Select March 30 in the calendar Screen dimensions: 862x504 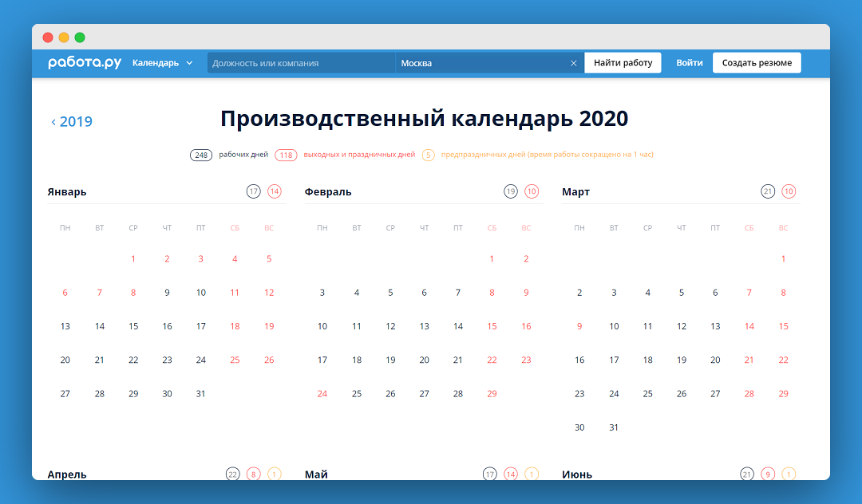tap(579, 427)
